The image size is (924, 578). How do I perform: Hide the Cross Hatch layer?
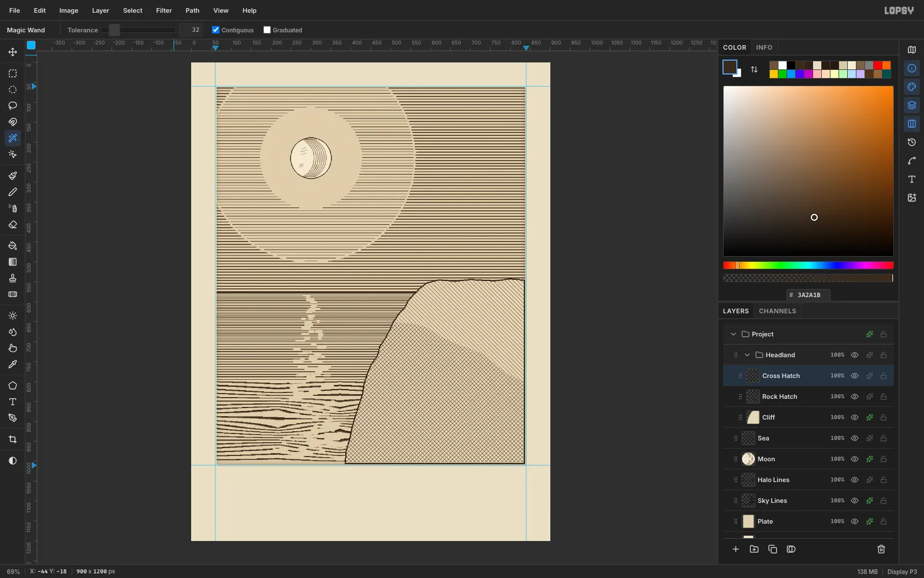[855, 376]
